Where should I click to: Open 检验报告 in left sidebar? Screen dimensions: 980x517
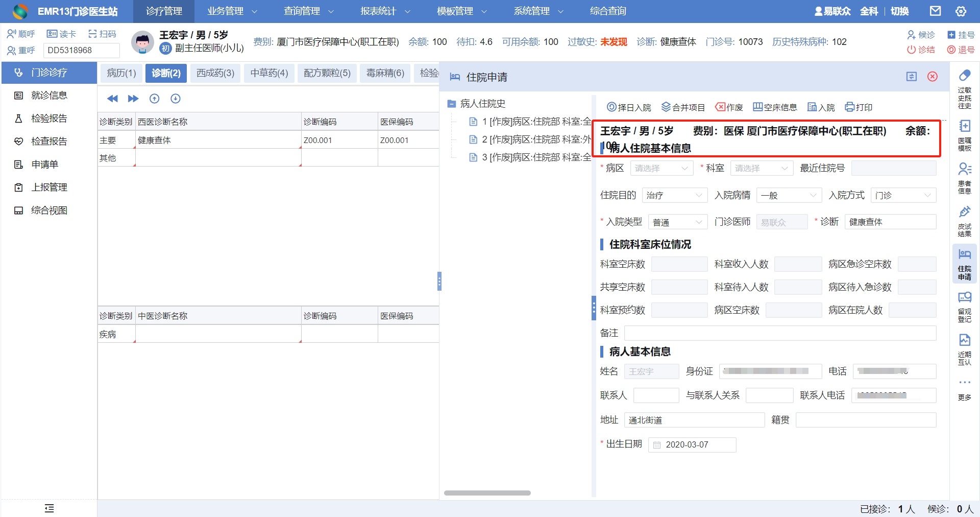(49, 119)
